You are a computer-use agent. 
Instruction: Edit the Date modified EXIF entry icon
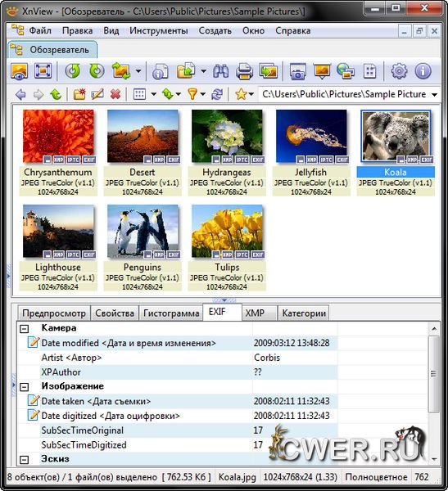click(34, 343)
